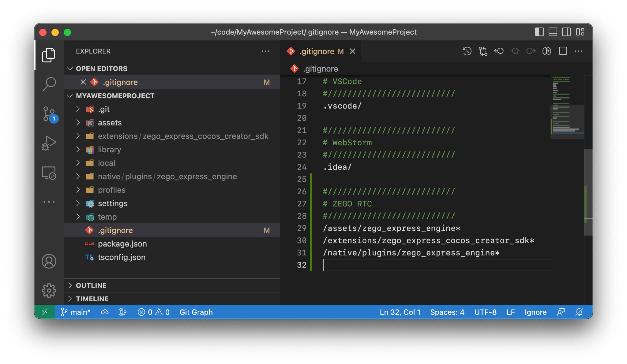627x364 pixels.
Task: Toggle the primary side bar layout button
Action: click(539, 32)
